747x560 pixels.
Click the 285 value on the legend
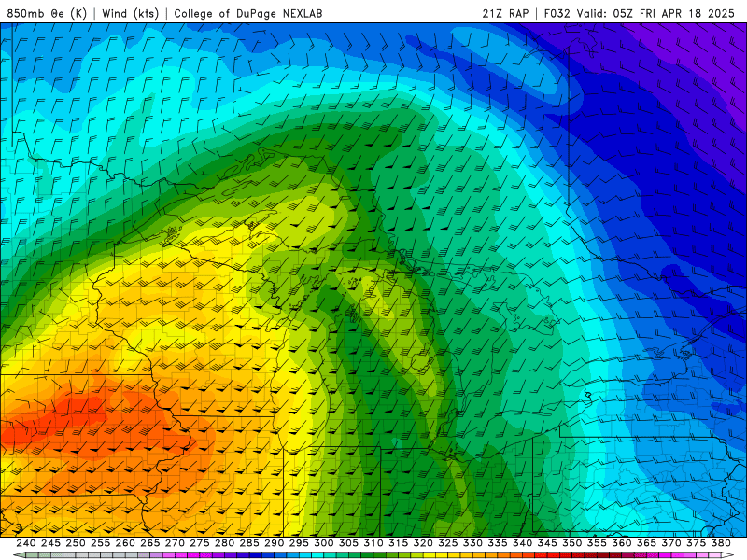tap(249, 543)
